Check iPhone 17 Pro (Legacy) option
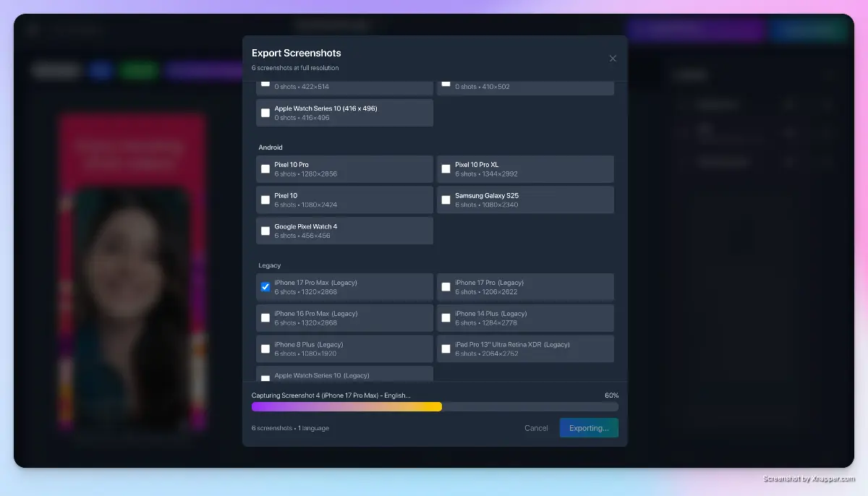Image resolution: width=868 pixels, height=496 pixels. click(446, 286)
